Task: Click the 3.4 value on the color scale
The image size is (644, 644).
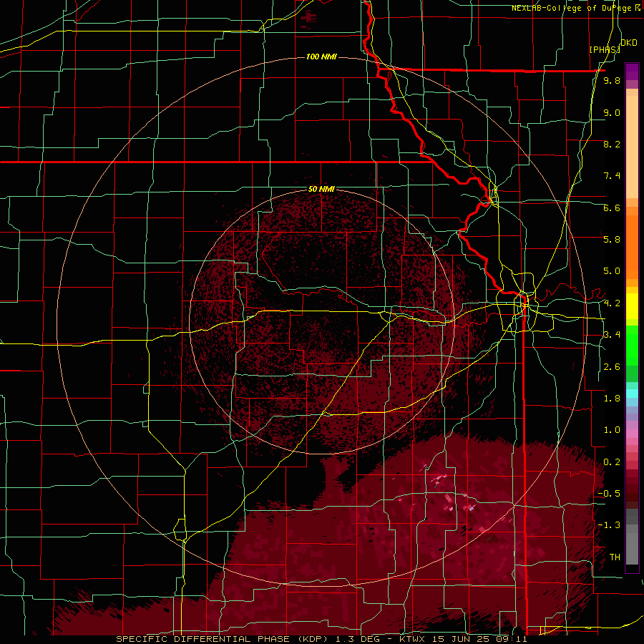Action: pos(612,334)
